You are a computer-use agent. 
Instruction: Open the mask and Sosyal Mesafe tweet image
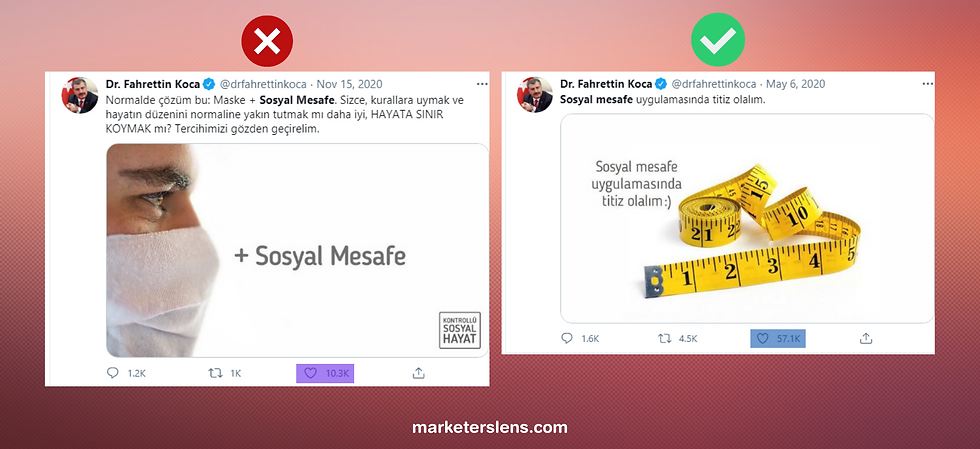coord(298,250)
